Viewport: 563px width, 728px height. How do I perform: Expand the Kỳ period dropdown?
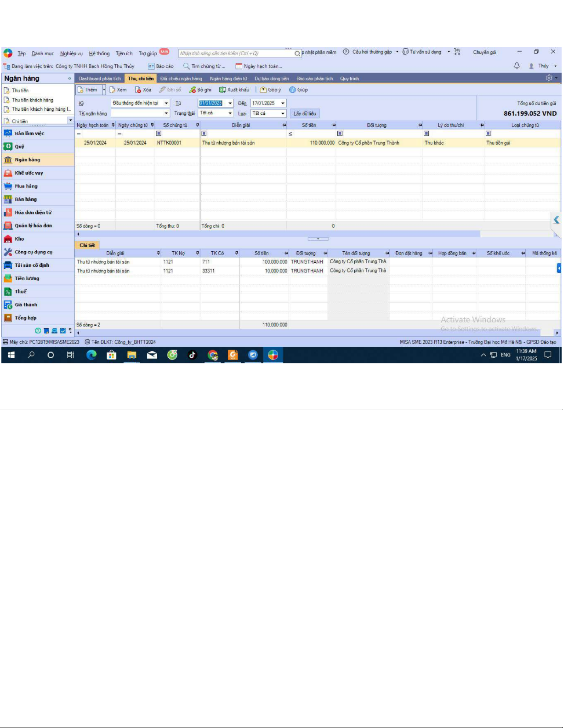click(166, 103)
